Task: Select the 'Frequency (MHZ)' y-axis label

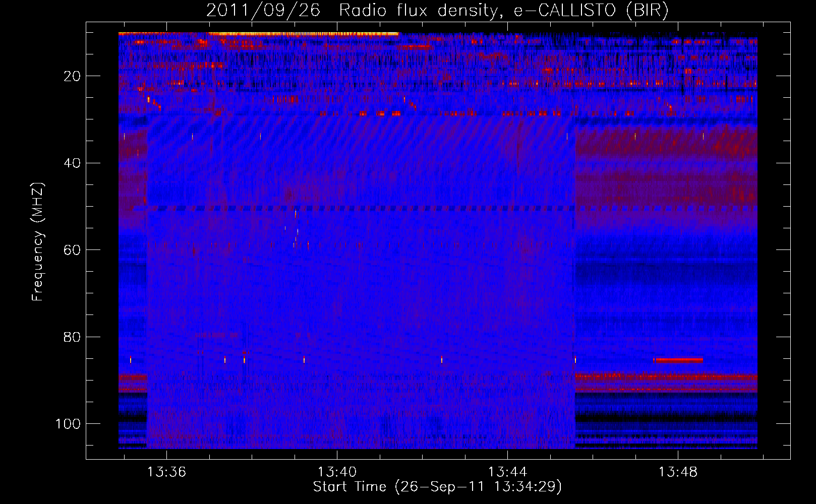Action: point(38,242)
